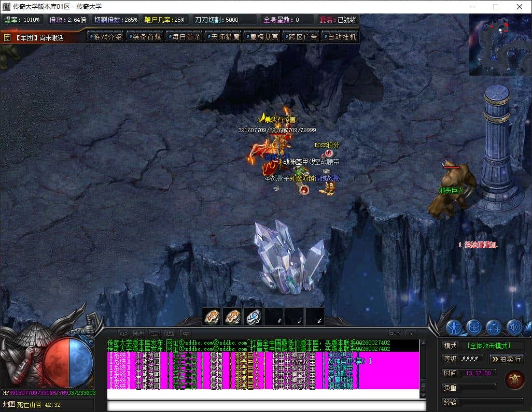Image resolution: width=532 pixels, height=412 pixels.
Task: Click the red and blue HP/MP orb
Action: click(69, 362)
